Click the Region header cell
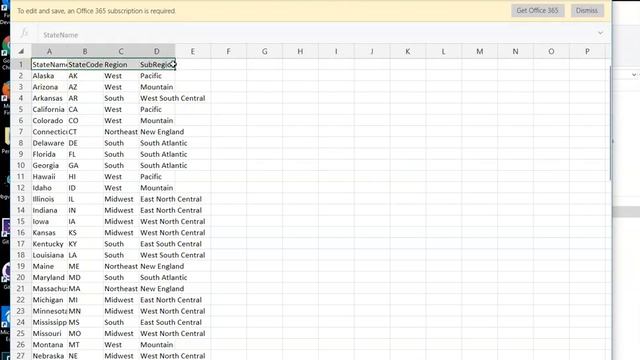The image size is (640, 360). [121, 64]
